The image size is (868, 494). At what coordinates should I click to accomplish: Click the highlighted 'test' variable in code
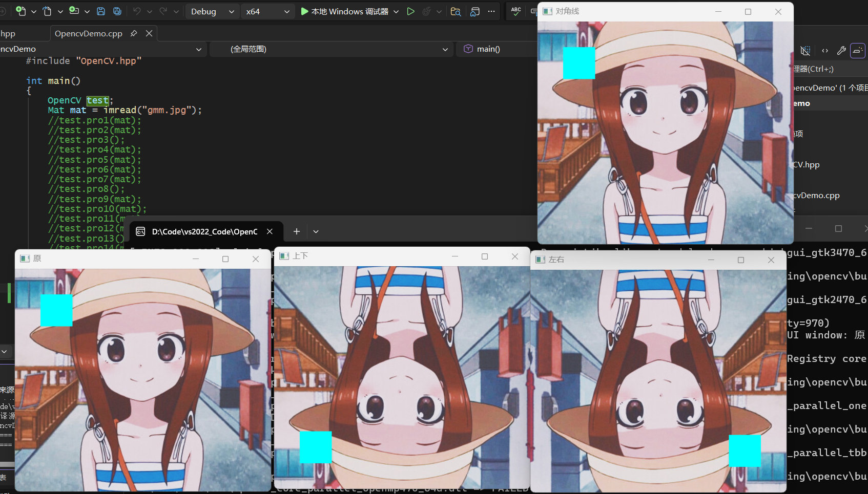[97, 100]
